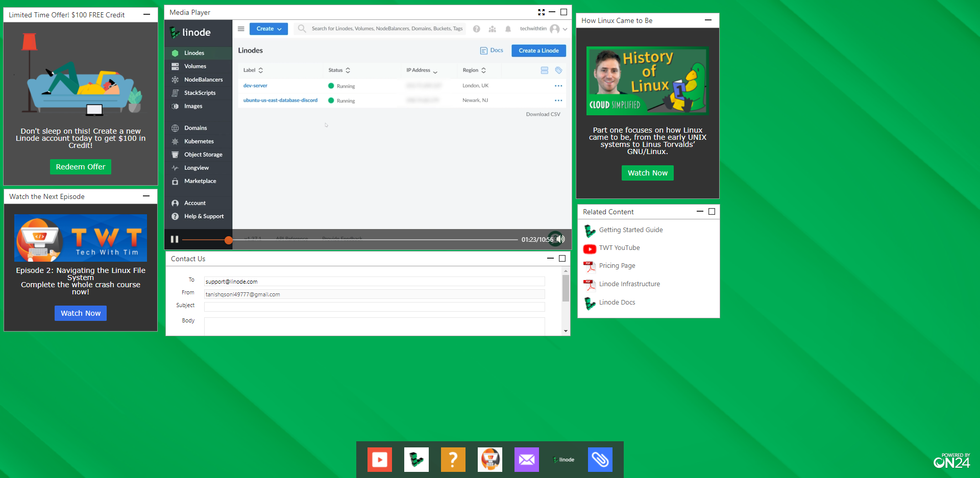Click the magnifier search icon in Linode header

pyautogui.click(x=302, y=29)
